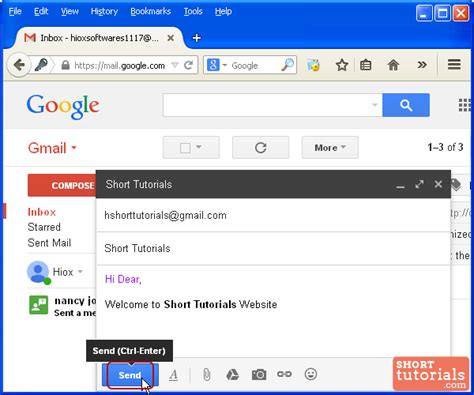
Task: Click the Gmail favicon on the Inbox tab
Action: coord(30,38)
